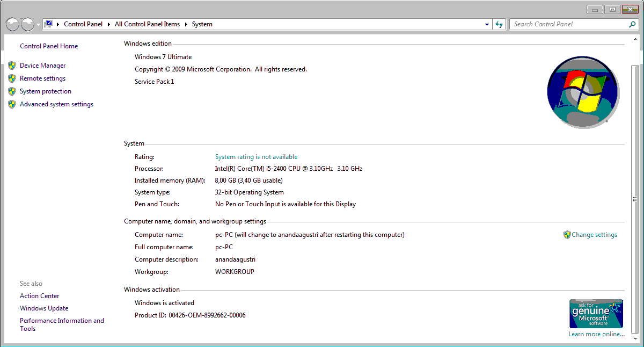
Task: Click the Change settings shield icon
Action: 567,235
